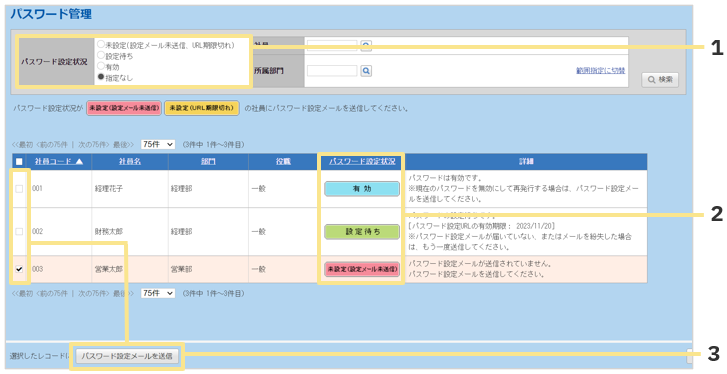Sort by パスワード設定状況 column header
The image size is (727, 374).
[x=362, y=161]
